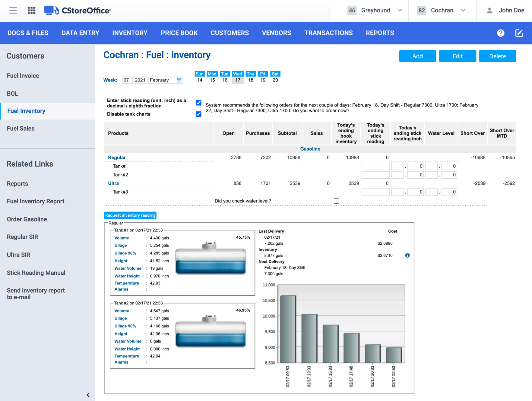
Task: Uncheck stick reading decimal fraction option
Action: pyautogui.click(x=198, y=103)
